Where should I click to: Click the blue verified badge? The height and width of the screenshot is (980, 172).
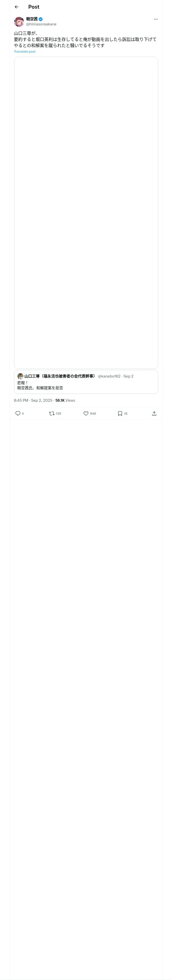pos(41,19)
